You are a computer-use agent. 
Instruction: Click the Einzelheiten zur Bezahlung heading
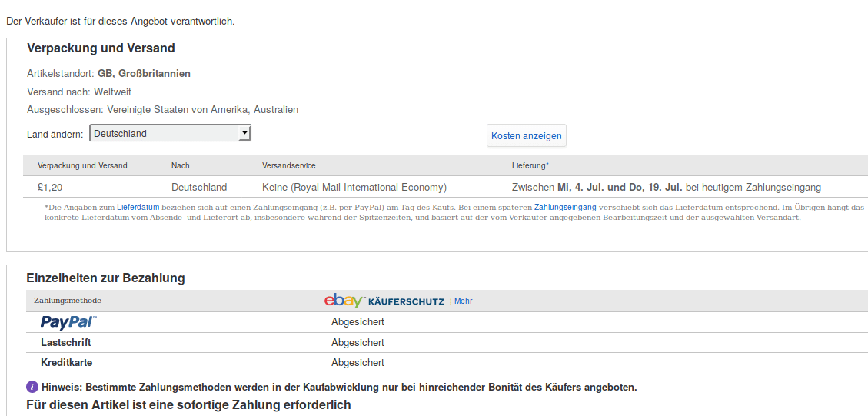coord(106,278)
